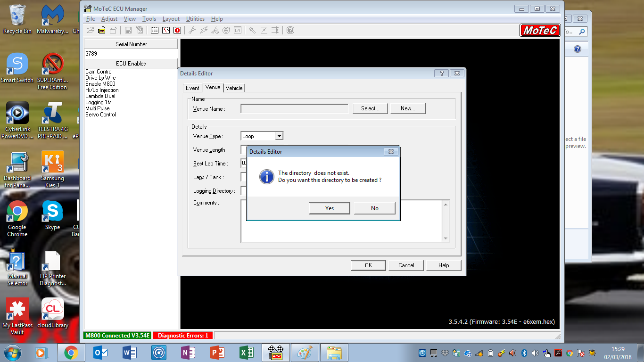Click Yes to create the directory
644x362 pixels.
coord(329,208)
